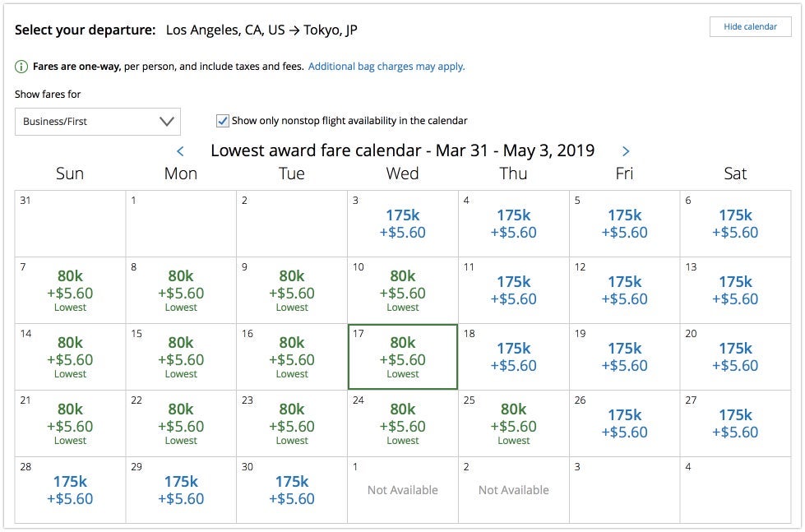The image size is (805, 532).
Task: Click the green info icon beside fares note
Action: (21, 67)
